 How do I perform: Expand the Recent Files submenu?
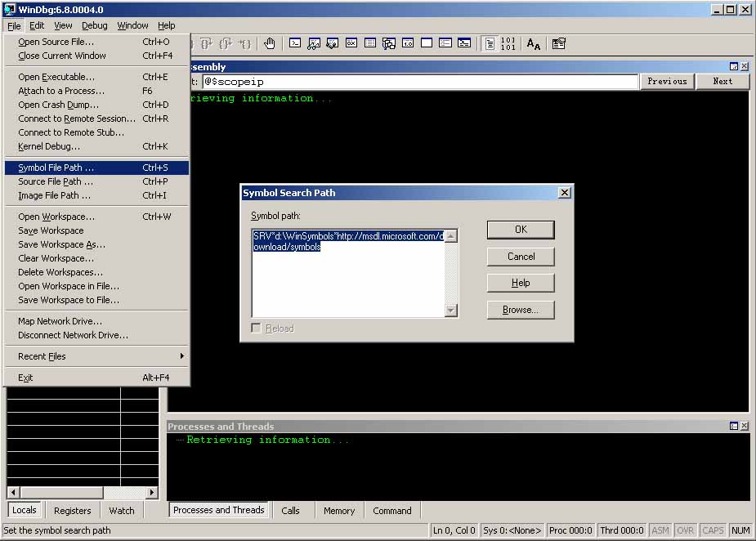96,356
